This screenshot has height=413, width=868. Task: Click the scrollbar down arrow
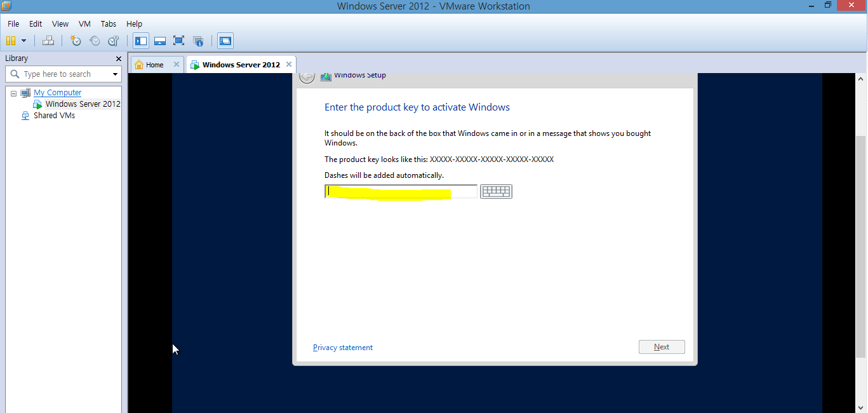click(x=861, y=407)
